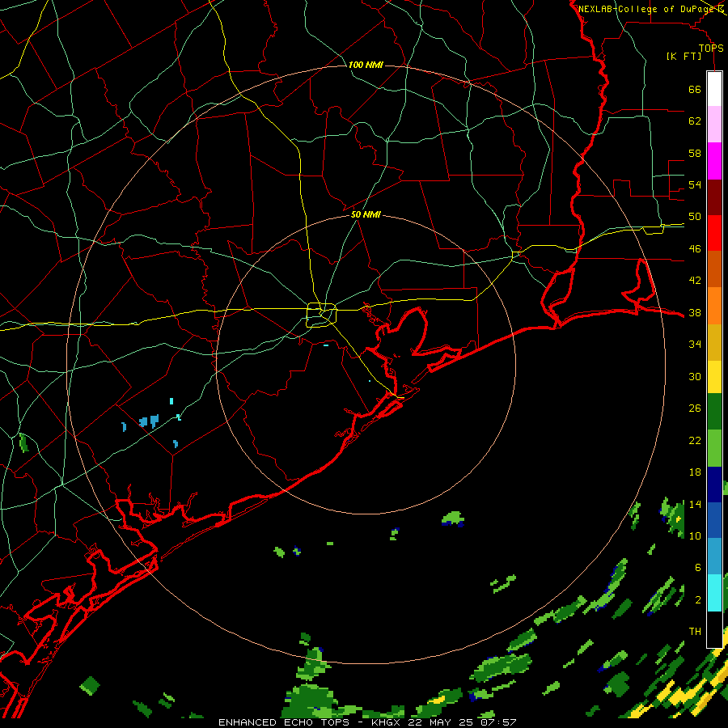Screen dimensions: 728x728
Task: Select the magenta segment of the color bar
Action: [x=714, y=161]
